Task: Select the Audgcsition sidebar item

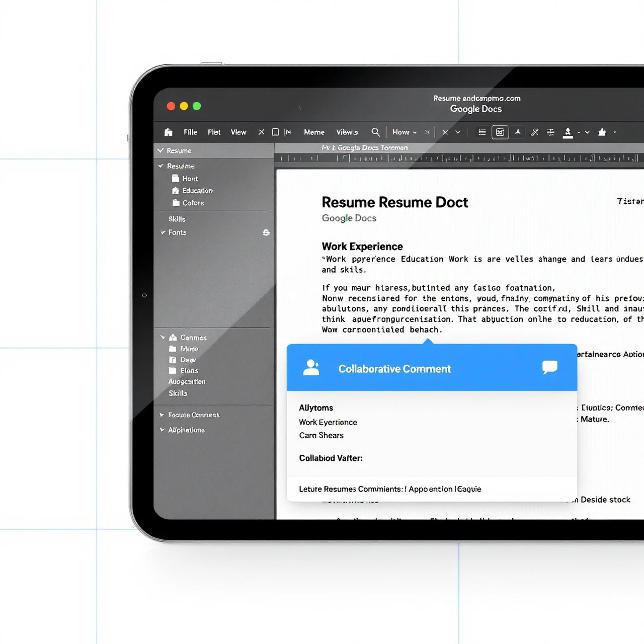Action: pos(187,381)
